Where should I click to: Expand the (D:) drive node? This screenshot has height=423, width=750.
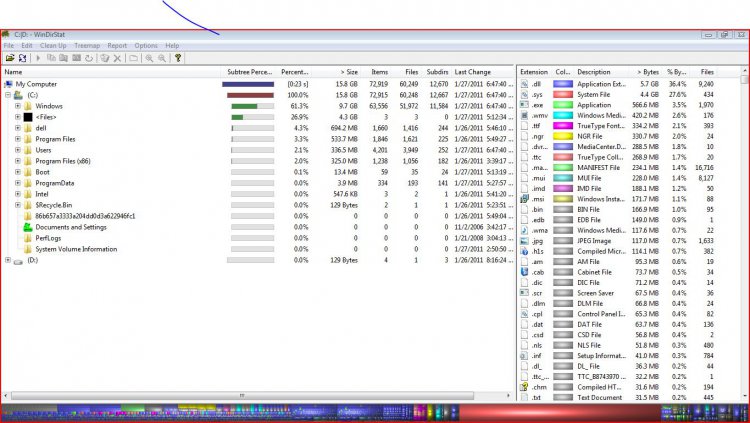tap(8, 260)
